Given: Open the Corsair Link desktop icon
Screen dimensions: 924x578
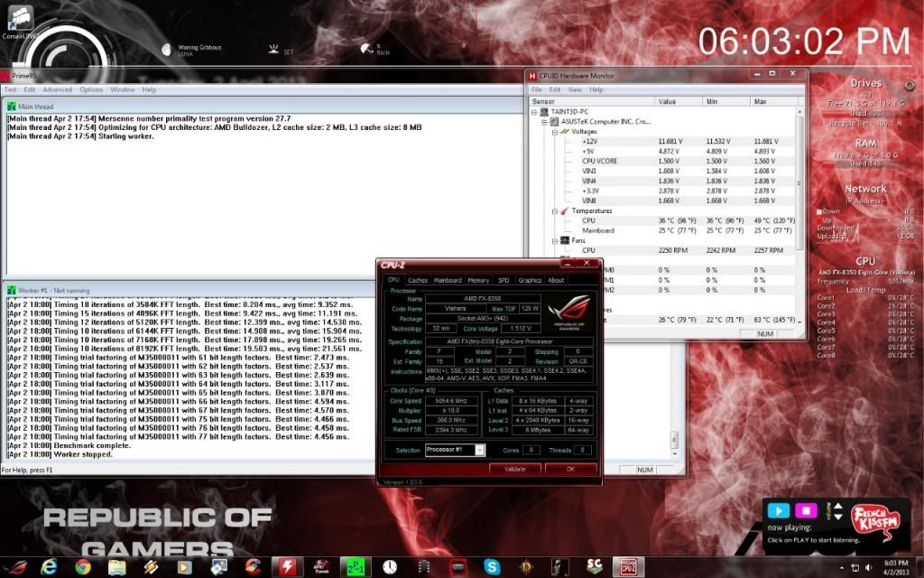Looking at the screenshot, I should 20,20.
